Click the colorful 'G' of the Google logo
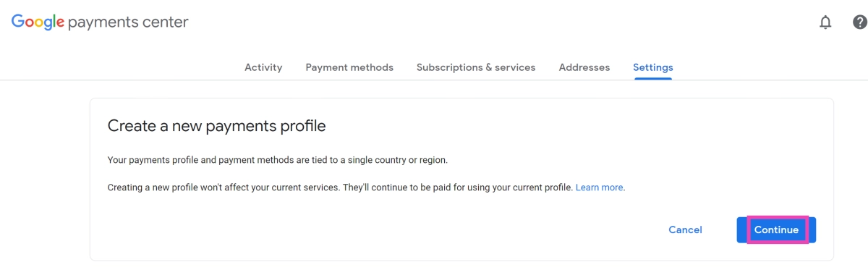Image resolution: width=868 pixels, height=270 pixels. pyautogui.click(x=18, y=22)
